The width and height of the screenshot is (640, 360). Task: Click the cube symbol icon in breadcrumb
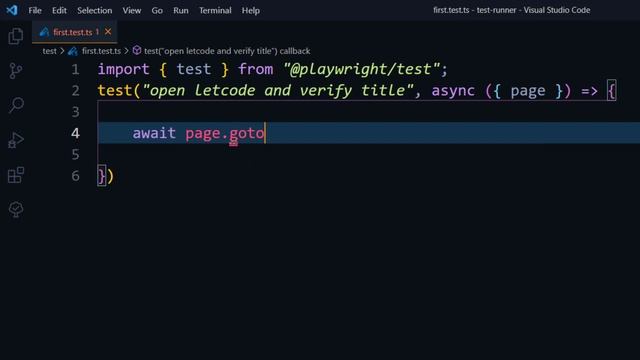tap(137, 50)
